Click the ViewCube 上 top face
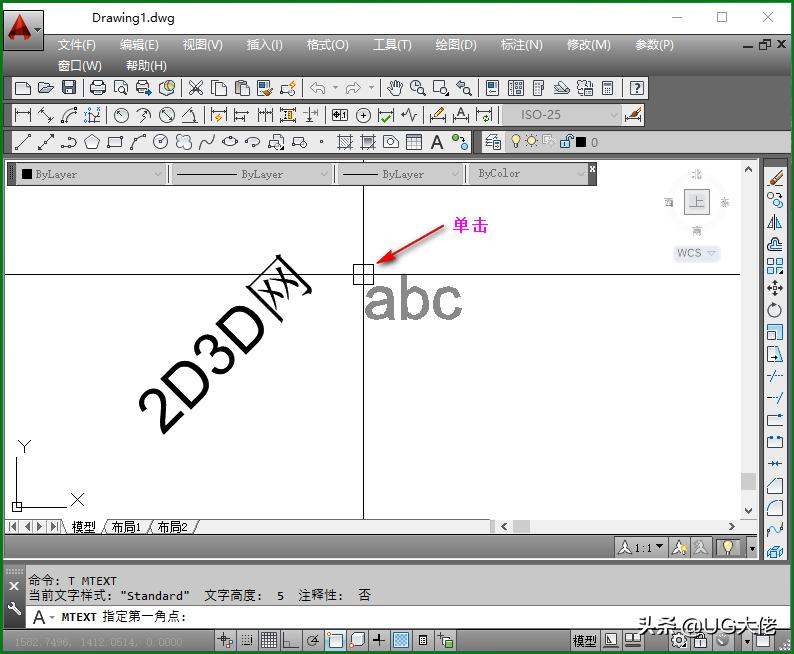Viewport: 794px width, 654px height. (696, 202)
